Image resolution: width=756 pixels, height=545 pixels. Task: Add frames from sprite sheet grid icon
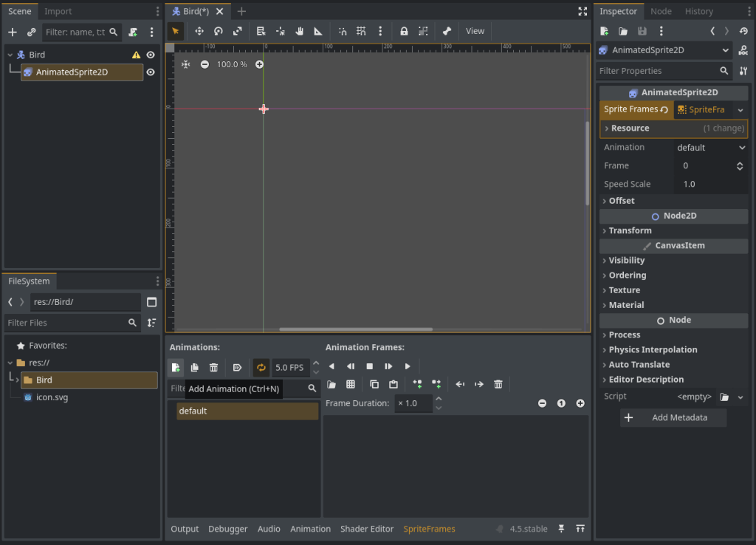click(x=351, y=384)
